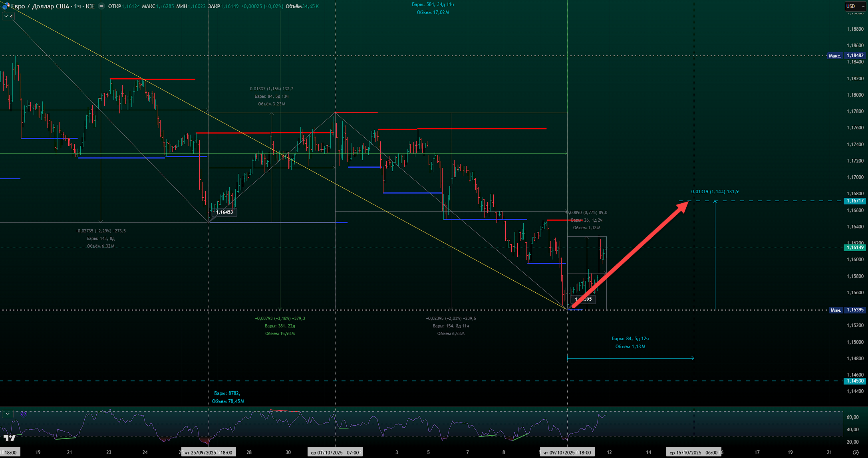Open the USD currency dropdown
The height and width of the screenshot is (458, 868).
point(855,6)
